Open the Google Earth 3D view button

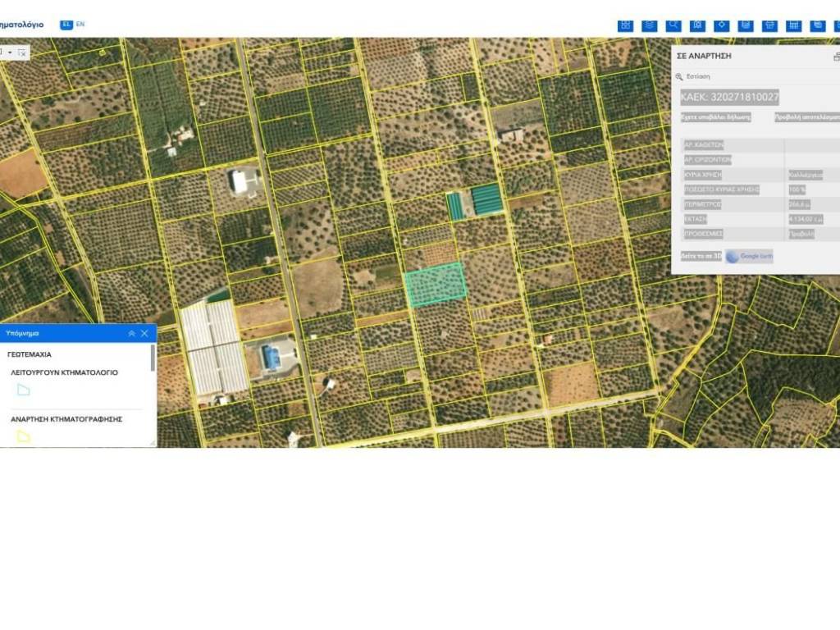pos(749,256)
